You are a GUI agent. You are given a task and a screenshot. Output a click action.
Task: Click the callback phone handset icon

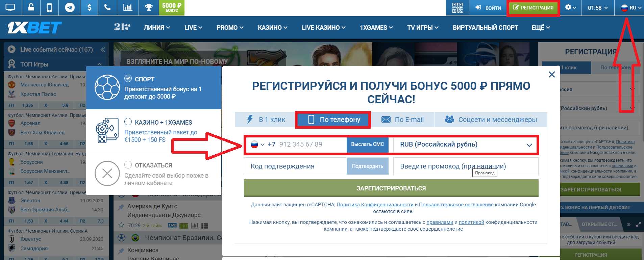coord(107,7)
